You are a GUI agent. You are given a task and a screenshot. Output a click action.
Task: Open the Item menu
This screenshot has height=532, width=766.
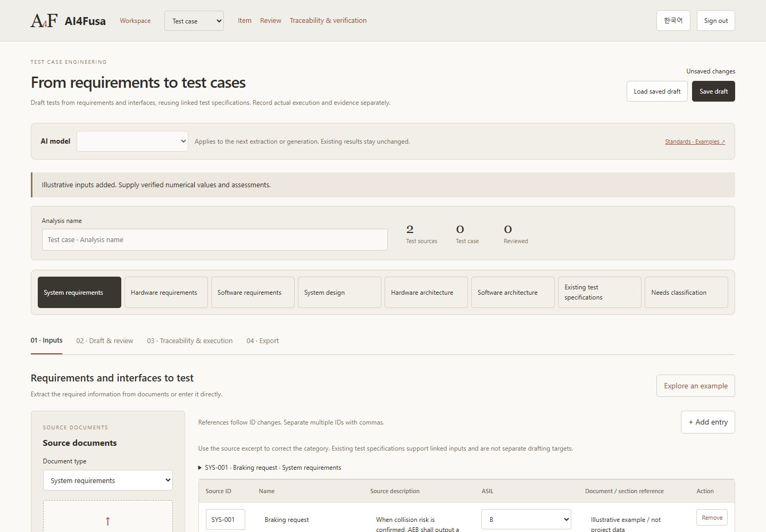tap(245, 21)
